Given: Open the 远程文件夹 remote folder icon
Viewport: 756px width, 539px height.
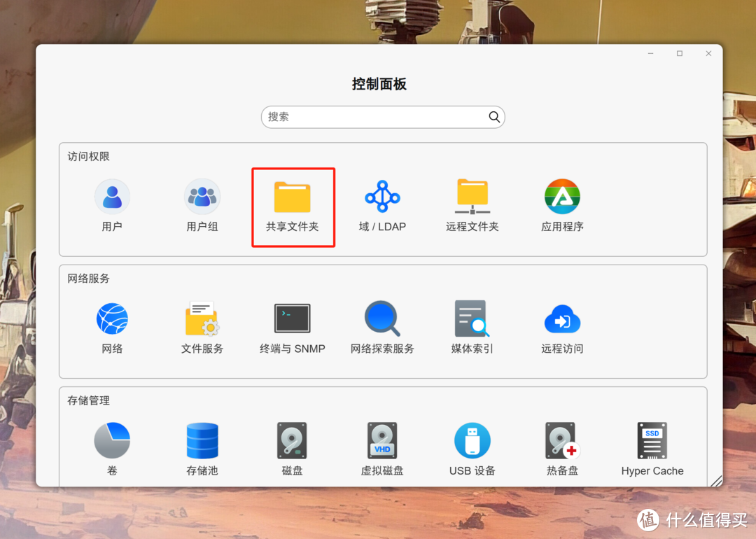Looking at the screenshot, I should tap(472, 197).
